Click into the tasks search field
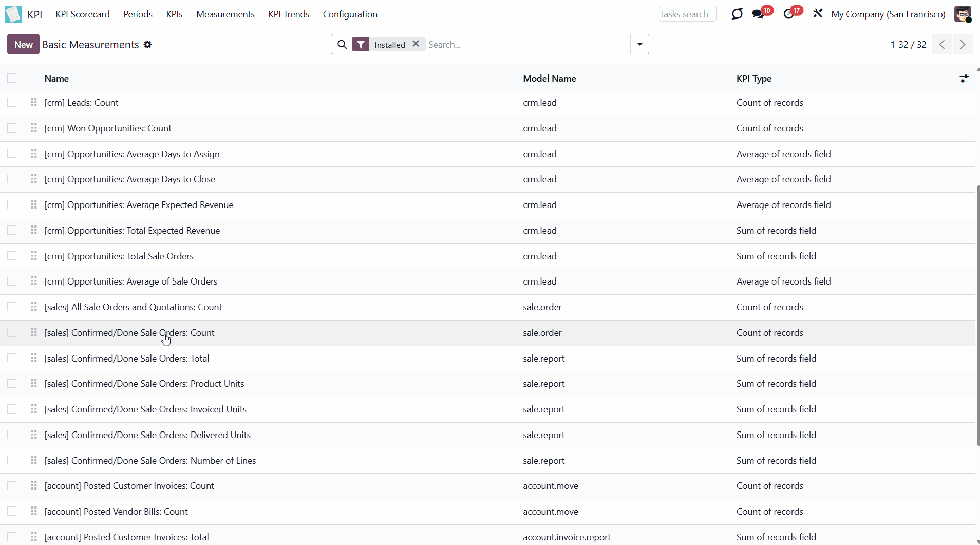The height and width of the screenshot is (545, 980). coord(687,14)
